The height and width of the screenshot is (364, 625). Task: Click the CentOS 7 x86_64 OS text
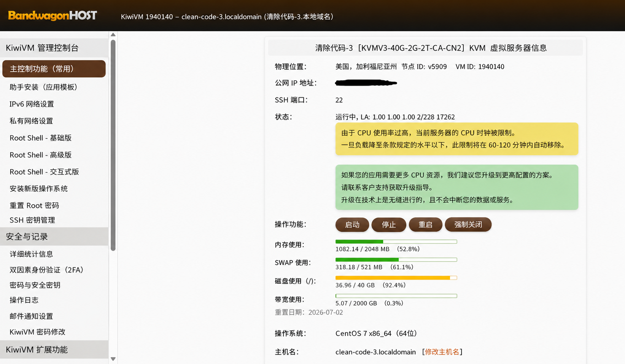(x=376, y=333)
